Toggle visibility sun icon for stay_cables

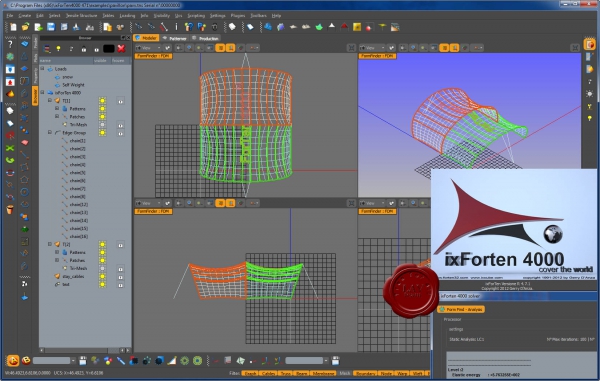tap(102, 276)
